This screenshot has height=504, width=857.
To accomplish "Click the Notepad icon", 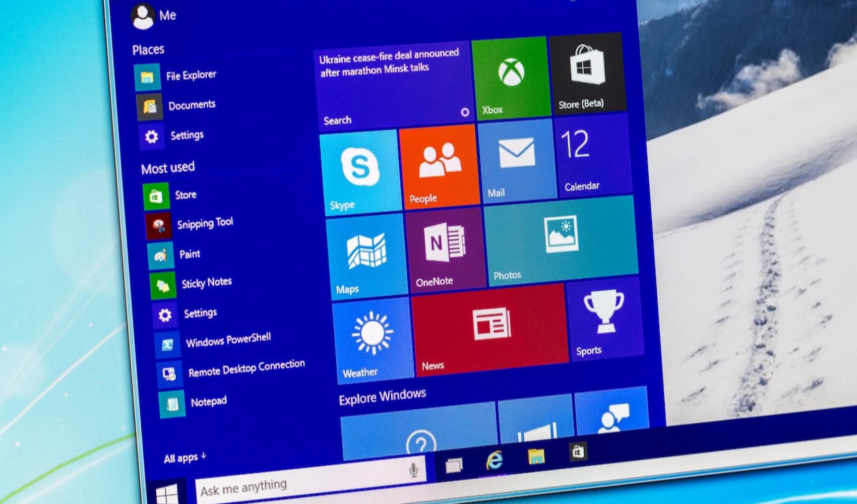I will [171, 404].
